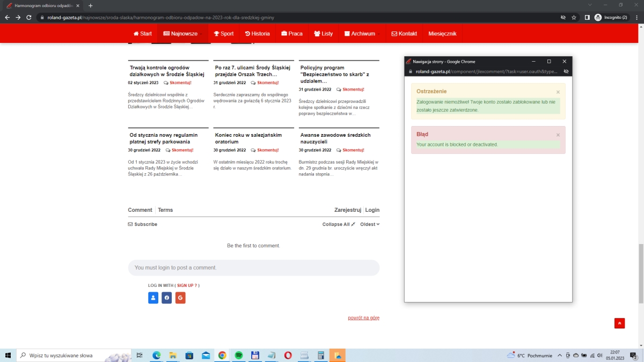Bookmark this page with the star icon

[574, 18]
